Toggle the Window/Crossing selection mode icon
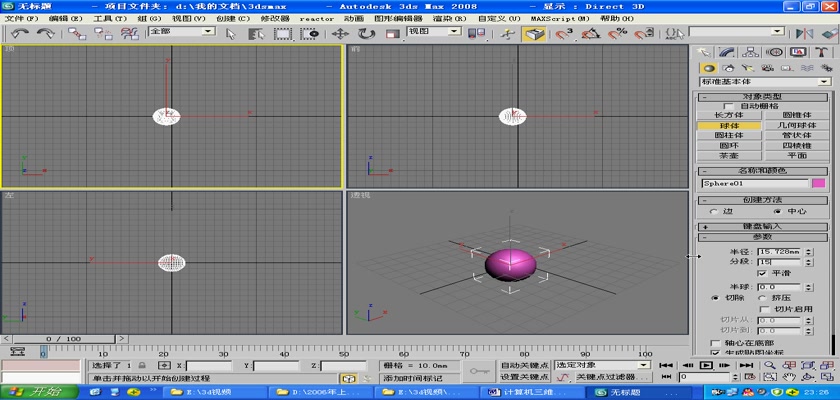This screenshot has width=840, height=400. click(309, 34)
